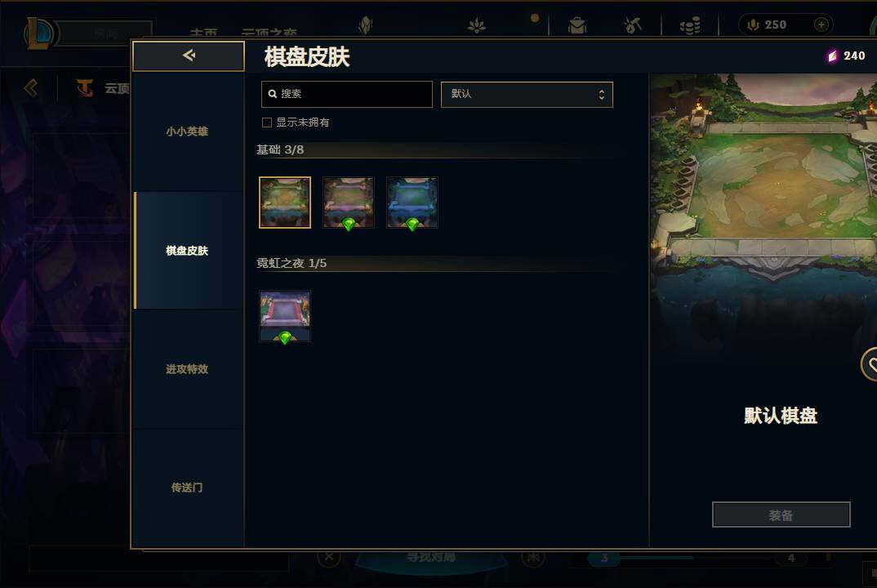Select the default green arena thumbnail

[285, 203]
